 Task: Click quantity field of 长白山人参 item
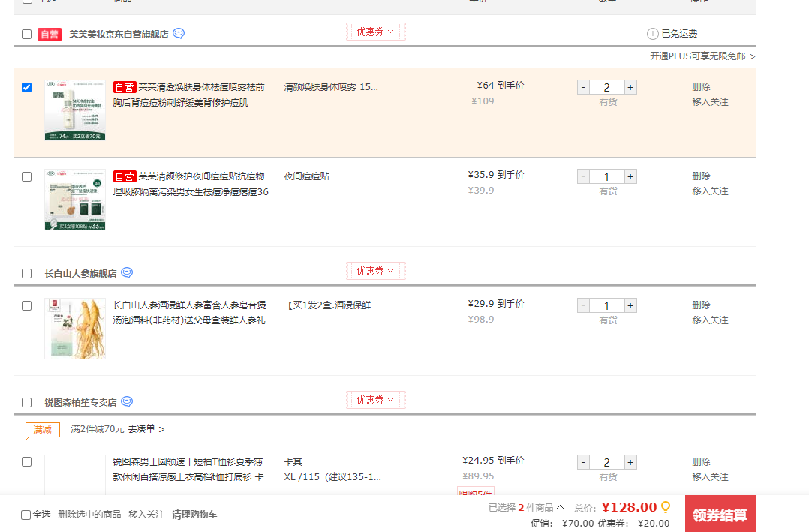coord(606,305)
